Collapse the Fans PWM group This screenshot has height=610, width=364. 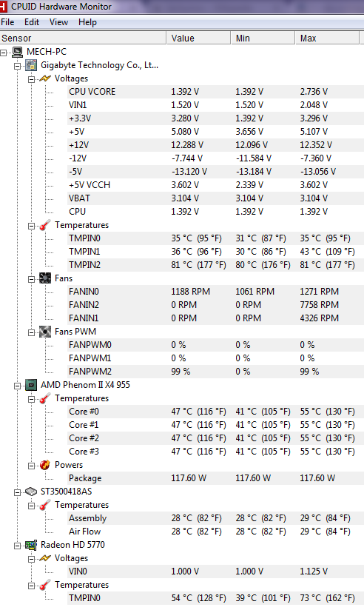point(32,332)
